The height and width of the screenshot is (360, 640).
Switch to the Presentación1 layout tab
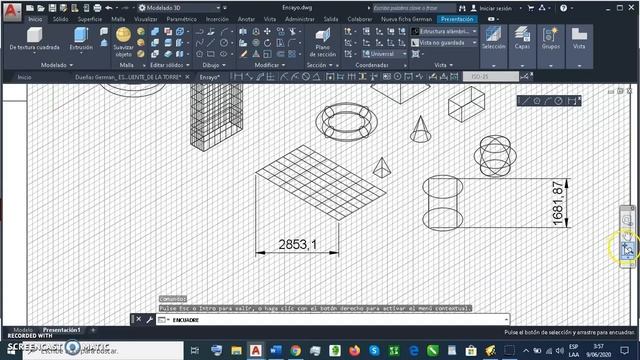(62, 330)
